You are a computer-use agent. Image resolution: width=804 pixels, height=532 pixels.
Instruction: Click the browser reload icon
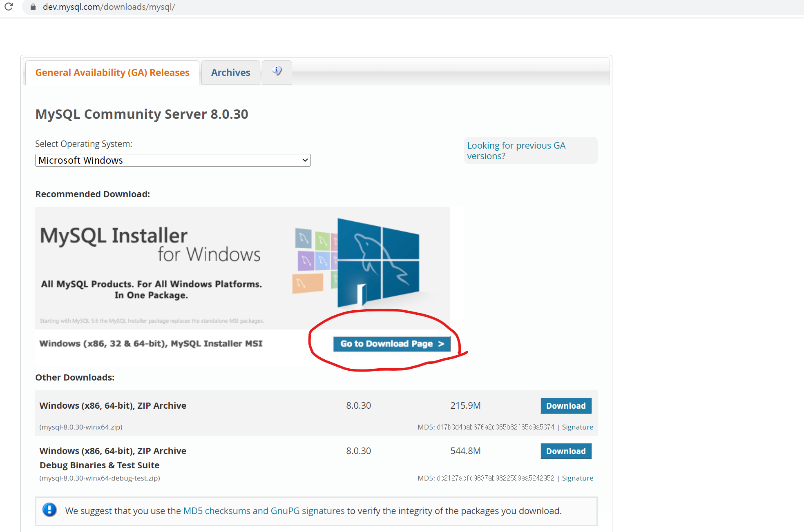click(x=9, y=7)
